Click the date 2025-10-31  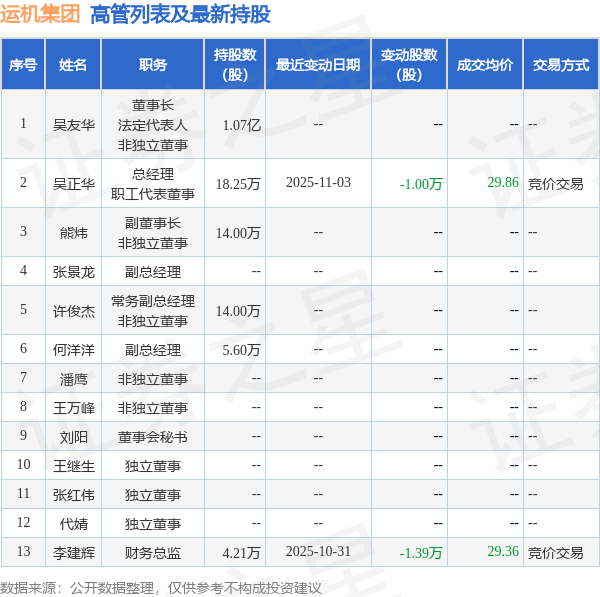tap(318, 551)
